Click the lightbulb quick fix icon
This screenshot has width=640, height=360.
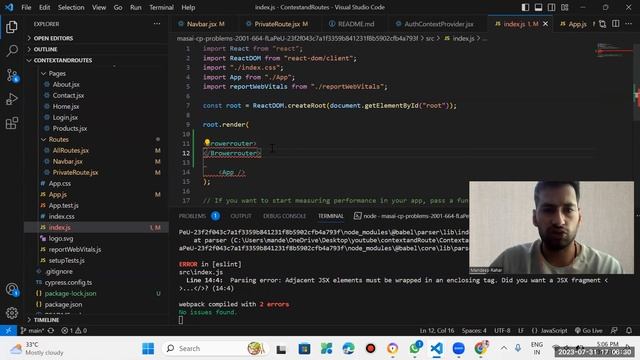pos(207,142)
